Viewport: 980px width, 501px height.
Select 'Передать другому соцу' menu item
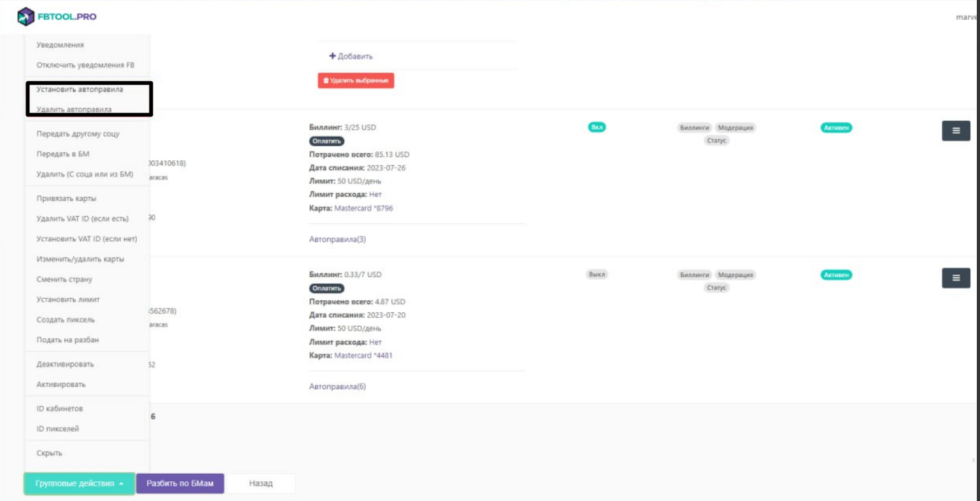click(x=78, y=134)
